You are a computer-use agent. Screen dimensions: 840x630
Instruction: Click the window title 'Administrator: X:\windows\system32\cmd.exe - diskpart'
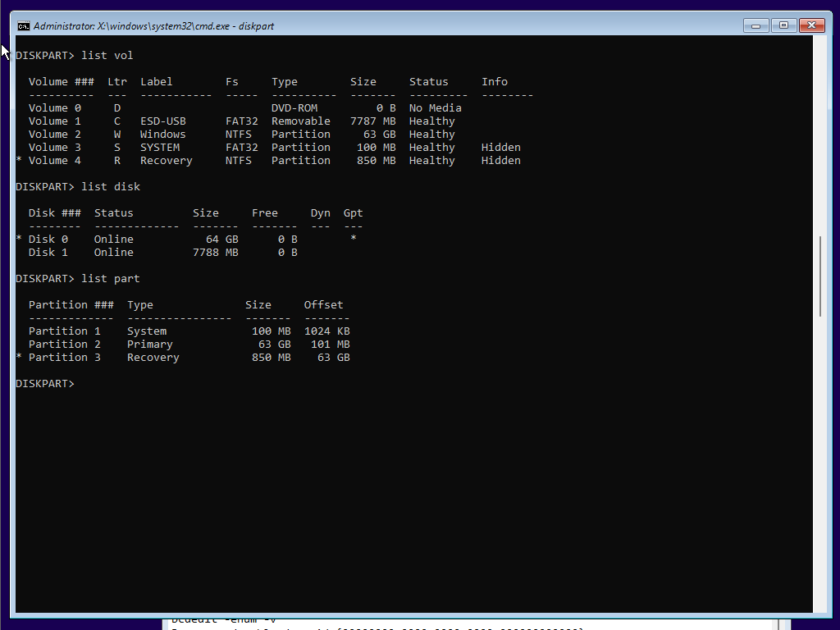coord(153,26)
